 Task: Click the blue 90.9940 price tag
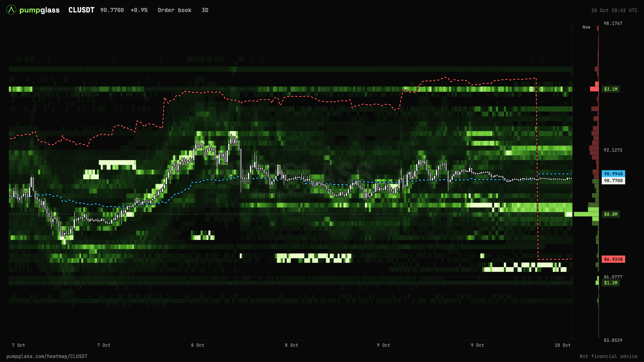point(613,174)
